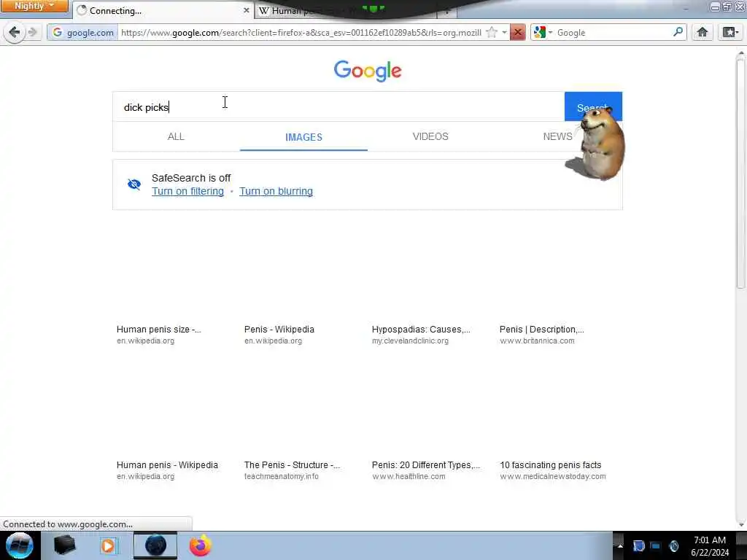The width and height of the screenshot is (747, 560).
Task: Go back using the browser back arrow
Action: (15, 32)
